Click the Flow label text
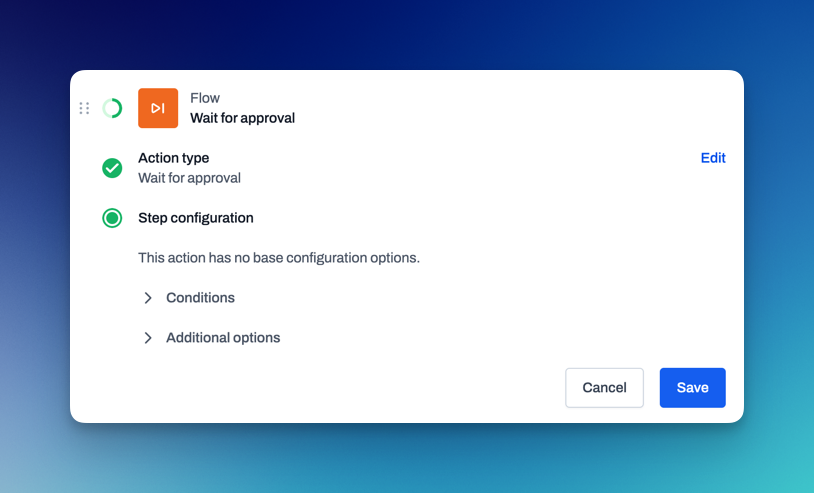Viewport: 814px width, 493px height. (x=205, y=98)
